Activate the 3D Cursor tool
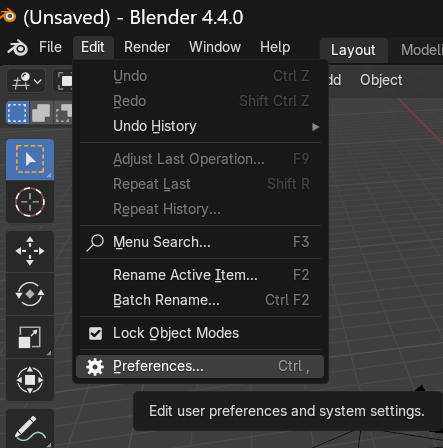Image resolution: width=443 pixels, height=448 pixels. pos(30,202)
